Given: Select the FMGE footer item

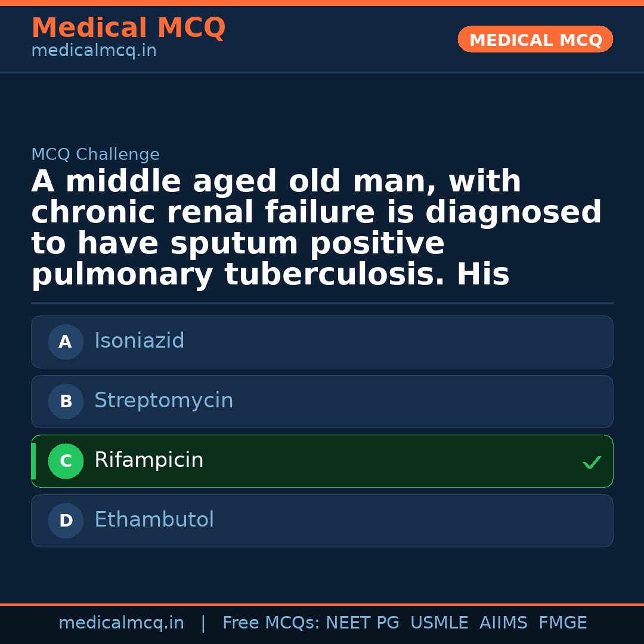Looking at the screenshot, I should [562, 623].
